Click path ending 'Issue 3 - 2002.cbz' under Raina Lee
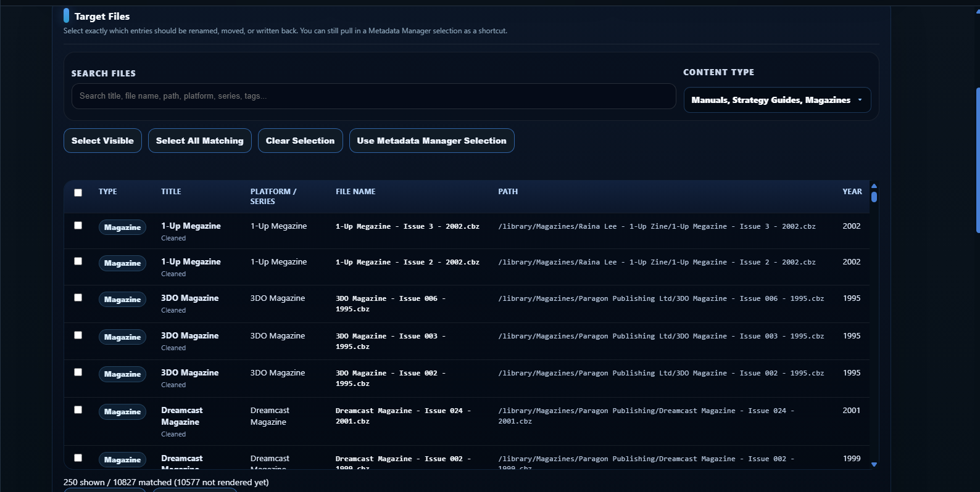 tap(657, 226)
